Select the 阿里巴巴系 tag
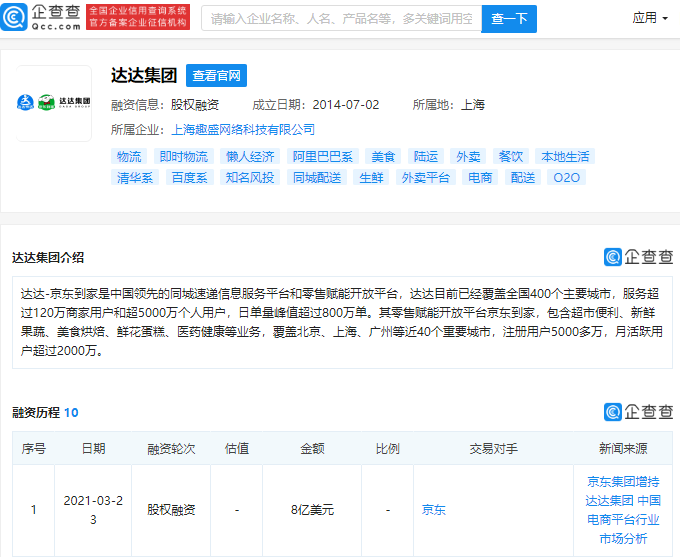The image size is (680, 557). [323, 157]
